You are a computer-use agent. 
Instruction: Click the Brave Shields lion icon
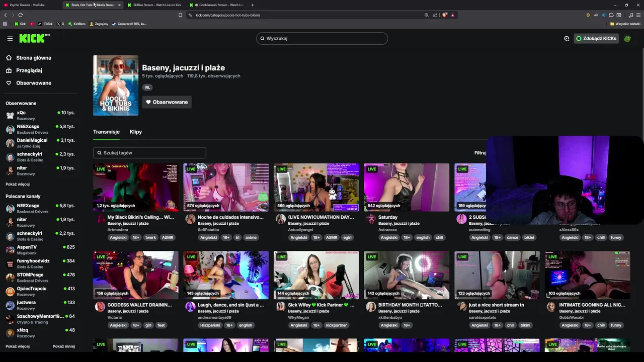pyautogui.click(x=445, y=15)
